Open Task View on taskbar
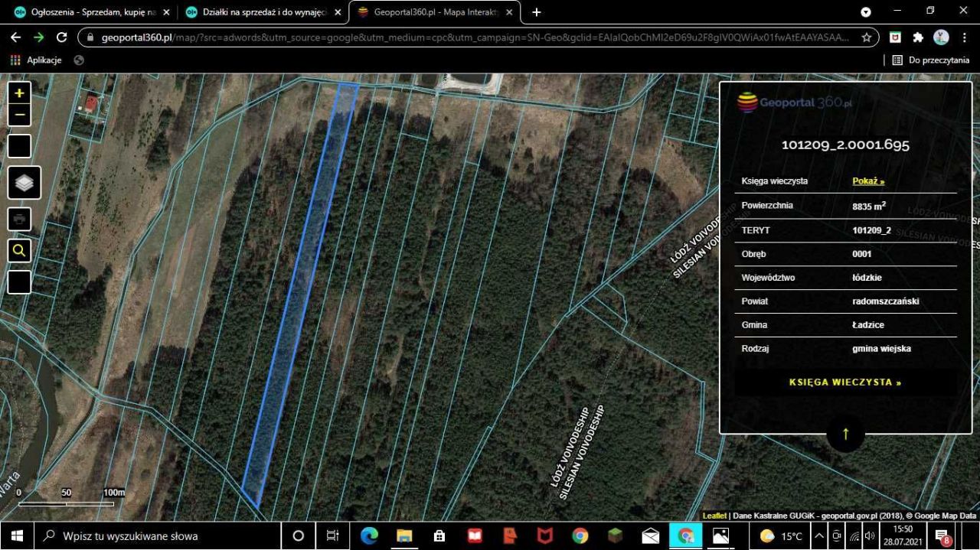 click(x=333, y=535)
